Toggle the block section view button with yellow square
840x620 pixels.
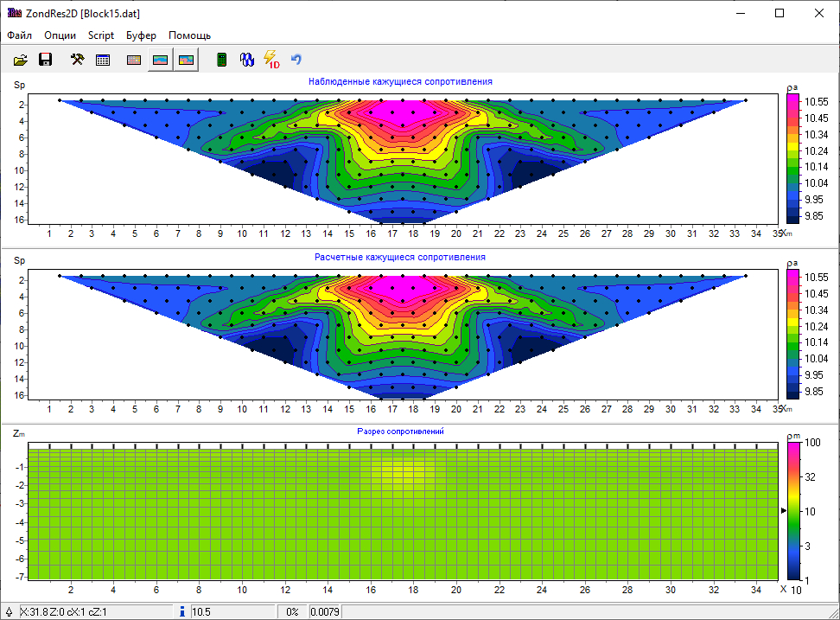(186, 60)
